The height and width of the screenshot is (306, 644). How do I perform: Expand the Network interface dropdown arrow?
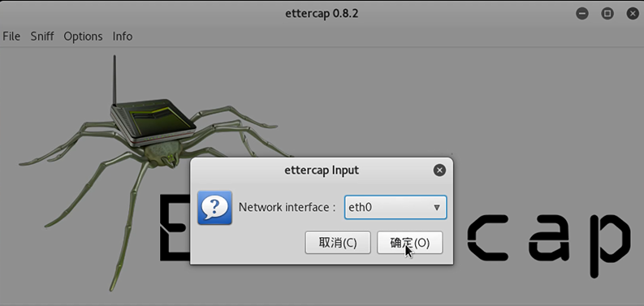point(437,208)
